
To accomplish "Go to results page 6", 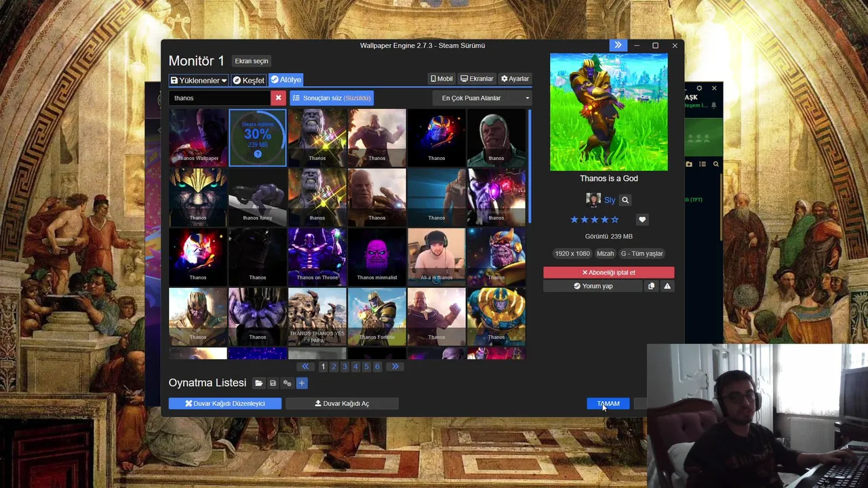I will tap(377, 367).
